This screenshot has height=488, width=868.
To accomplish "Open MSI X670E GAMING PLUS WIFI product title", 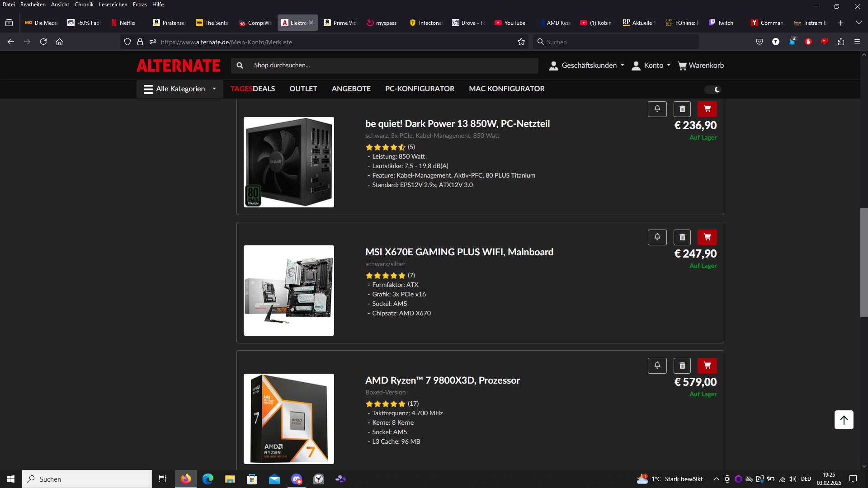I will [x=459, y=252].
